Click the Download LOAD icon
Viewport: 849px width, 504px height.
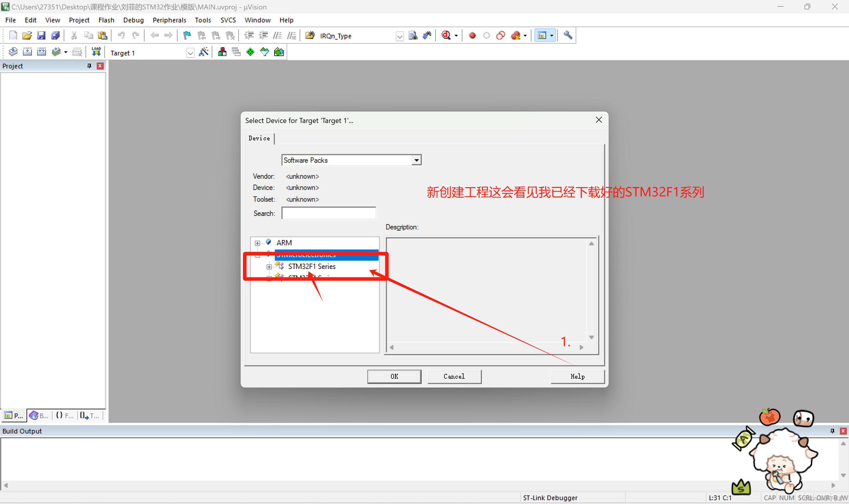pyautogui.click(x=96, y=52)
